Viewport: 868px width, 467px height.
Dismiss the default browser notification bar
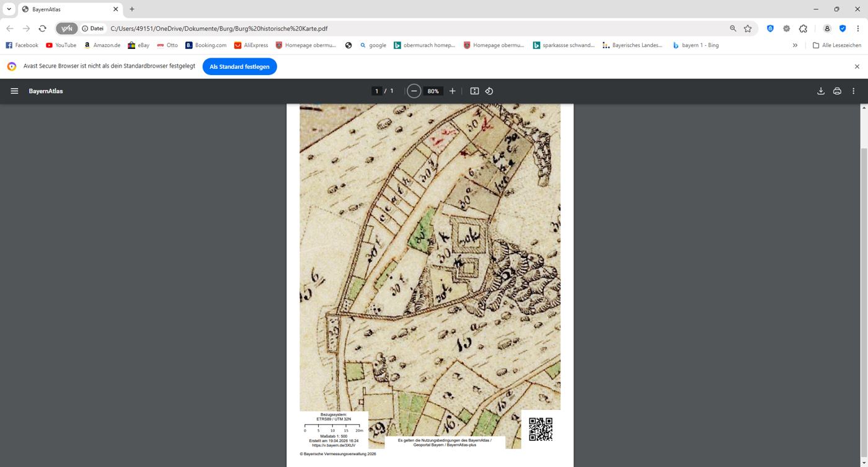pyautogui.click(x=857, y=66)
